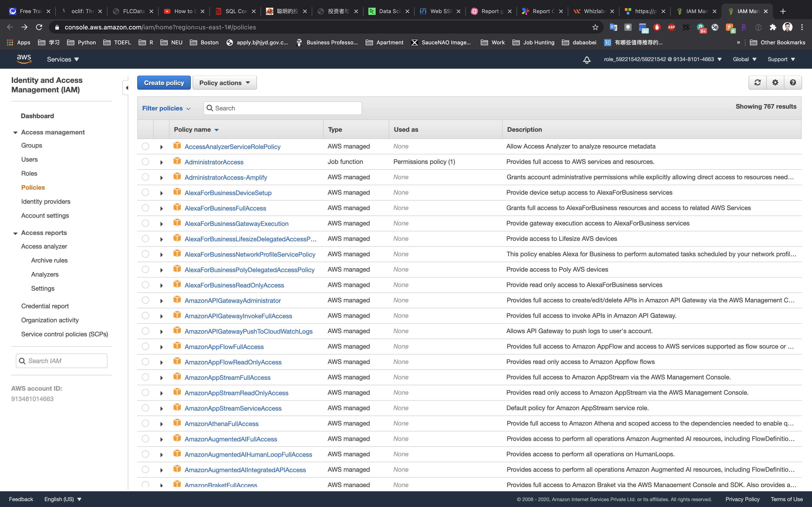Open the table settings gear icon
Screen dimensions: 812x507
[x=775, y=82]
